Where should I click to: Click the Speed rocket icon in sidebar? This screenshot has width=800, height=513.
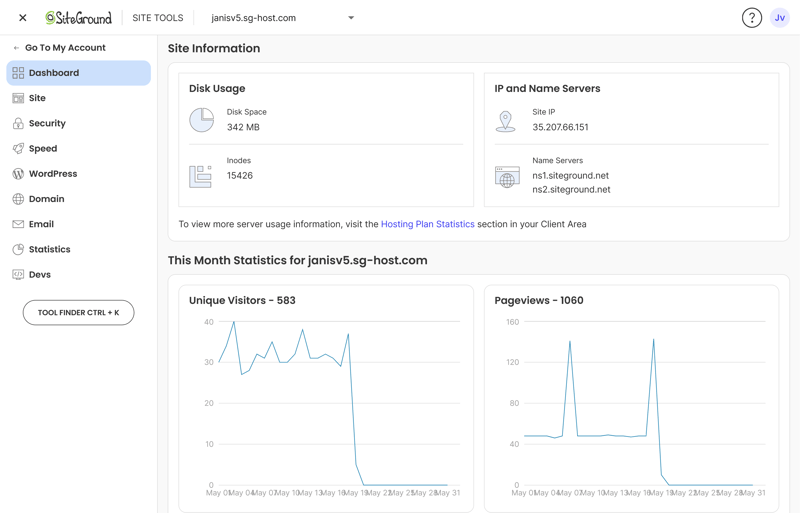(x=18, y=149)
